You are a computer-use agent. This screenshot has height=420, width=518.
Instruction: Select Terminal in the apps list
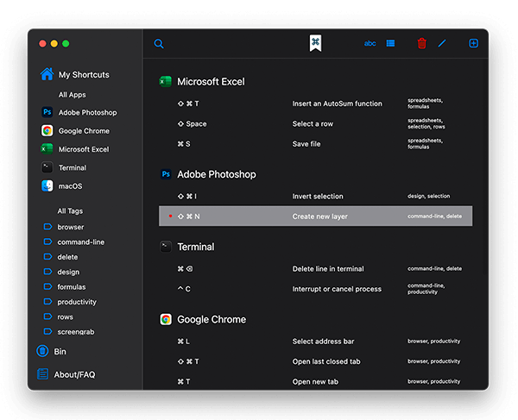click(72, 167)
